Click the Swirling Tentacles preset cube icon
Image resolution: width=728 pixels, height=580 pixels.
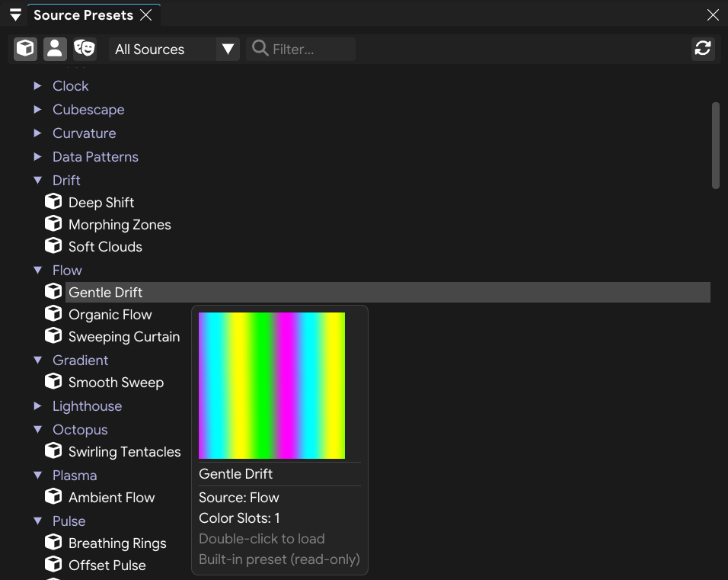[x=53, y=450]
